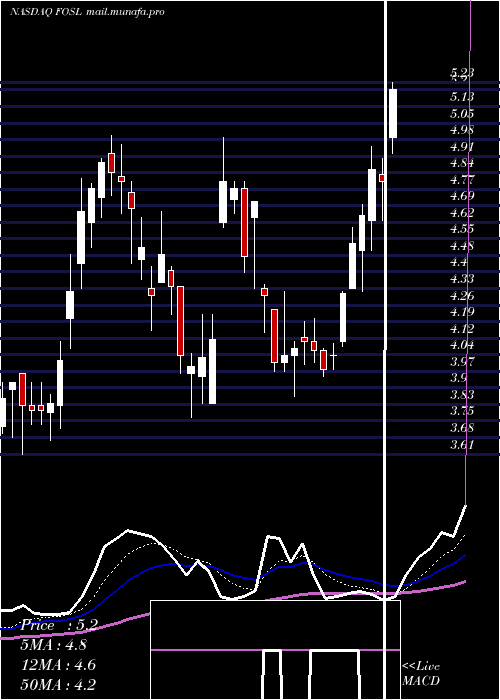The image size is (500, 700).
Task: Click the 4.91 price axis label
Action: point(462,147)
